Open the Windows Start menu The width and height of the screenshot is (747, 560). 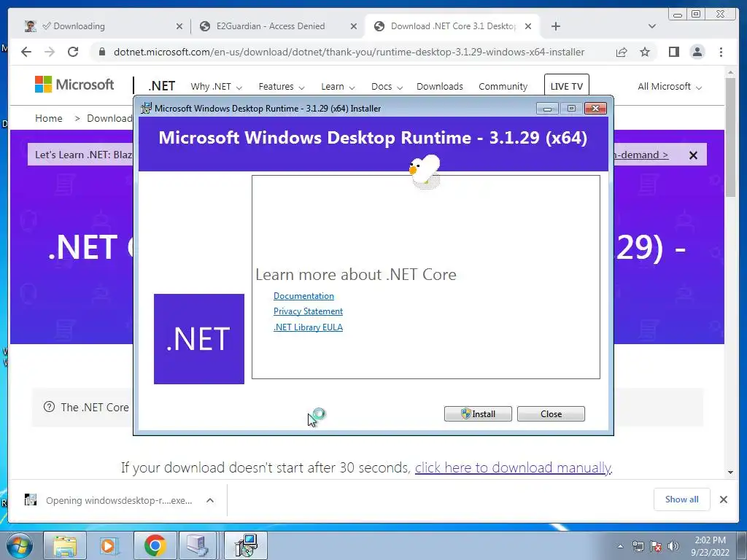point(19,545)
